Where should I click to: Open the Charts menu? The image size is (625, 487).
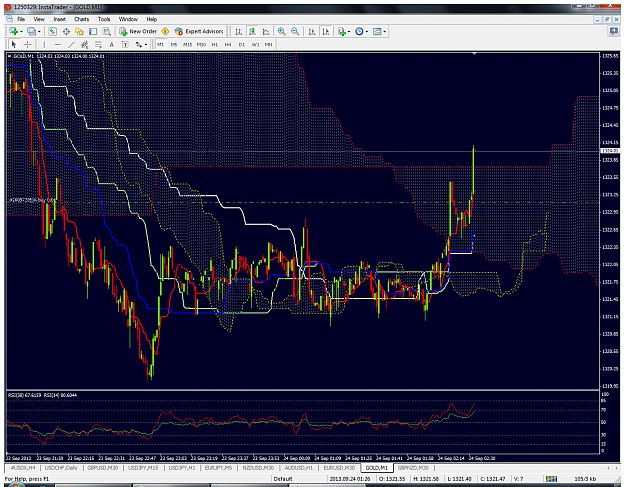81,19
